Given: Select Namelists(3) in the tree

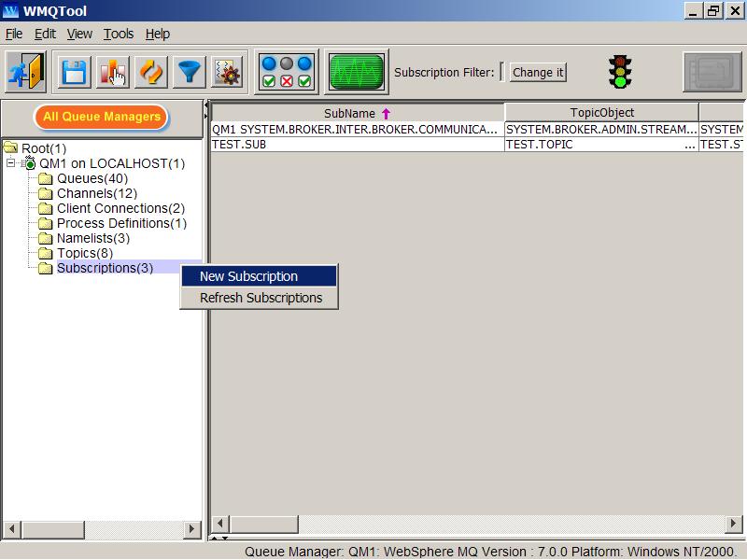Looking at the screenshot, I should 93,238.
